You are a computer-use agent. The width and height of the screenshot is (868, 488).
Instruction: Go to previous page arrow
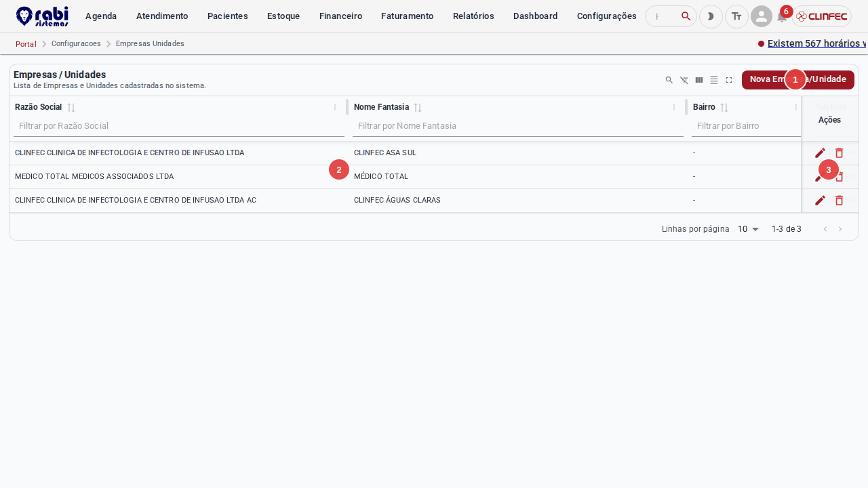tap(825, 229)
